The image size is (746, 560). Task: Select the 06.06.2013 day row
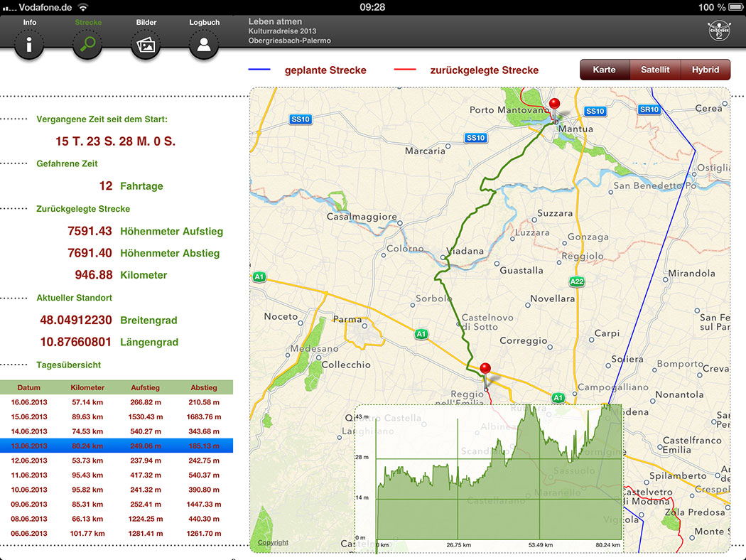coord(117,534)
